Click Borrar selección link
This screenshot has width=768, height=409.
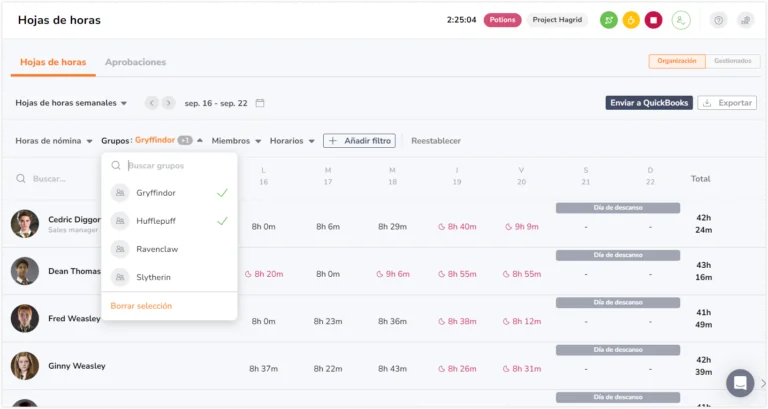[141, 306]
